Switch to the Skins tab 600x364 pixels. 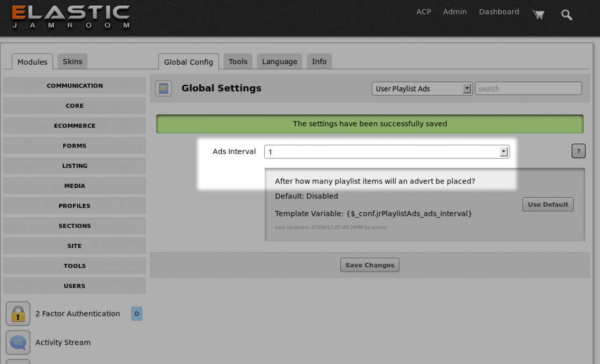point(72,61)
